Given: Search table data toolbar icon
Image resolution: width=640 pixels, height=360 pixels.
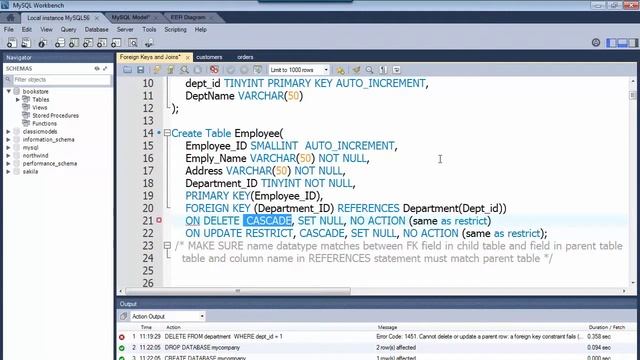Looking at the screenshot, I should click(133, 43).
